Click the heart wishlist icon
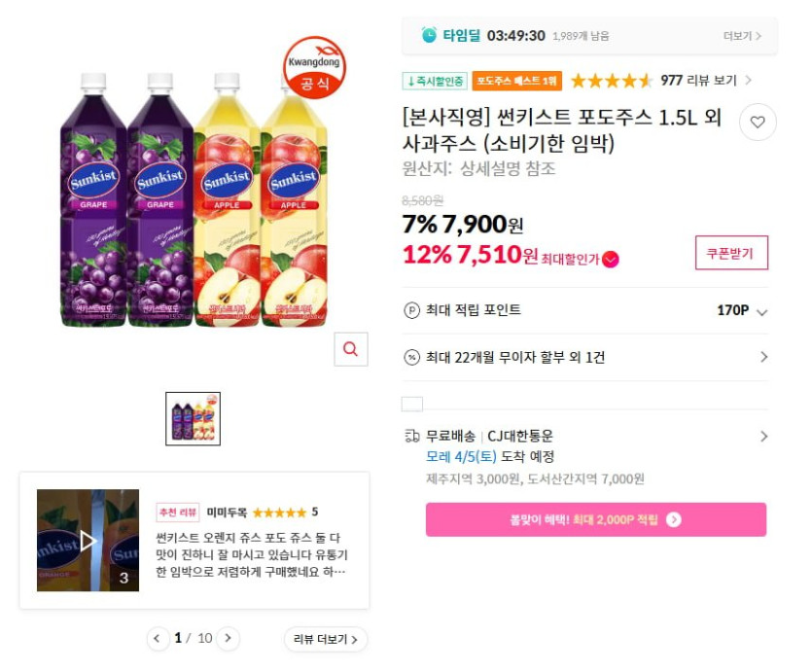 click(x=758, y=124)
